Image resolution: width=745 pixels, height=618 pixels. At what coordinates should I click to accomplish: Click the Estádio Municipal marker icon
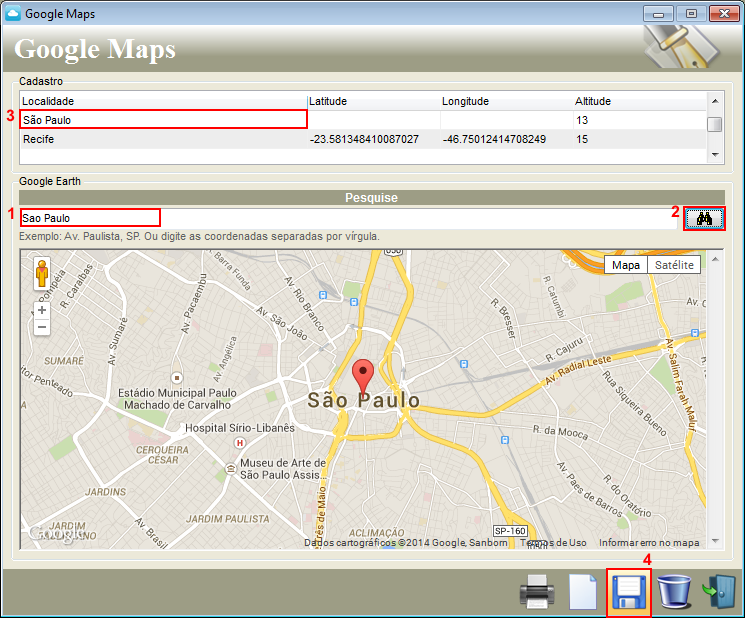pos(177,378)
